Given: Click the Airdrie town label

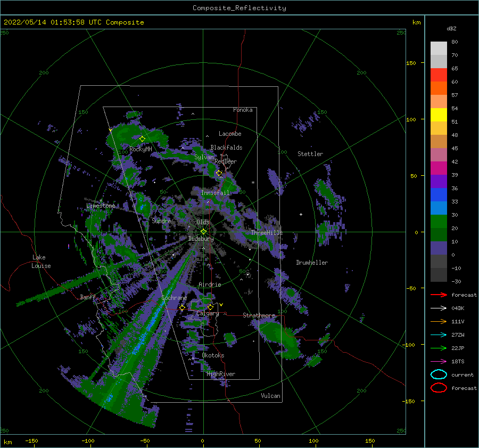Looking at the screenshot, I should pos(210,284).
